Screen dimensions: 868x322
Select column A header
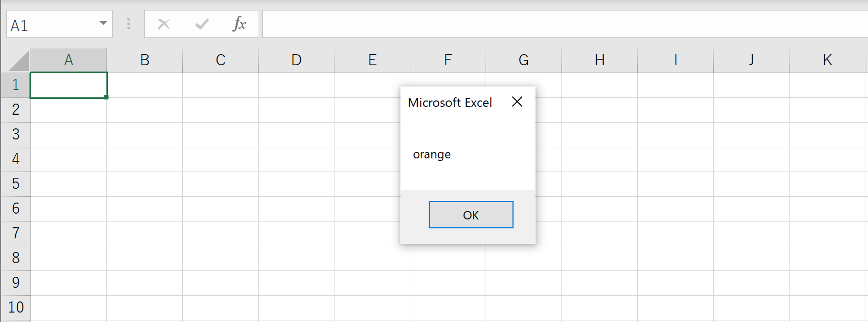tap(68, 61)
